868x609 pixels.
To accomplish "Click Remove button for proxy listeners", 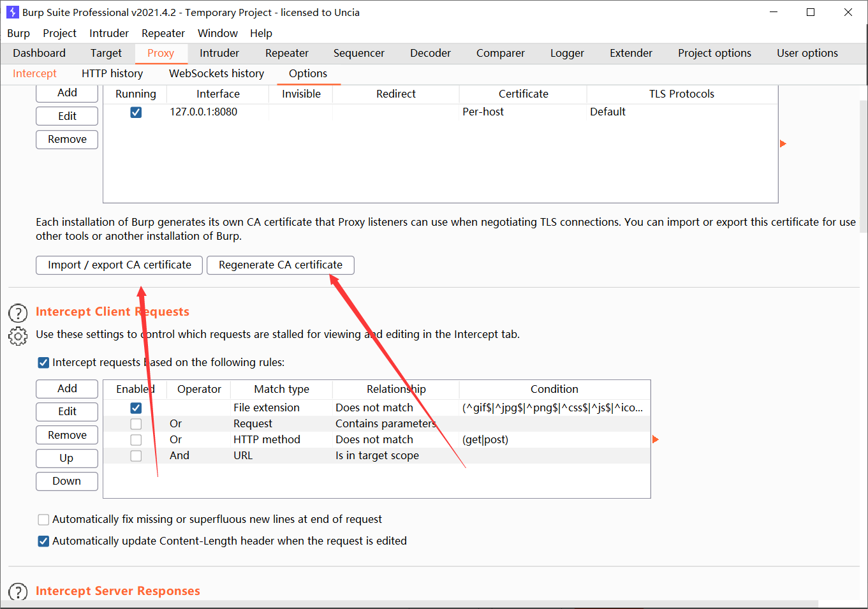I will [x=67, y=139].
